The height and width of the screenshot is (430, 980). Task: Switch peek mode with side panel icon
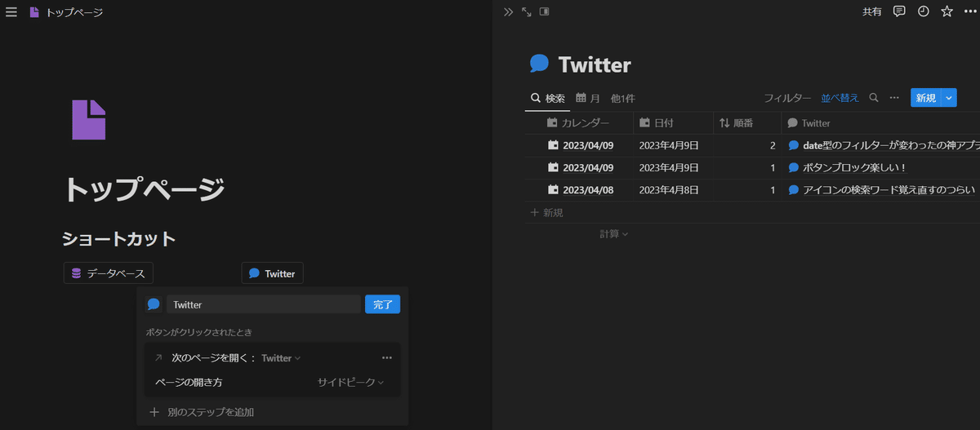[x=545, y=11]
